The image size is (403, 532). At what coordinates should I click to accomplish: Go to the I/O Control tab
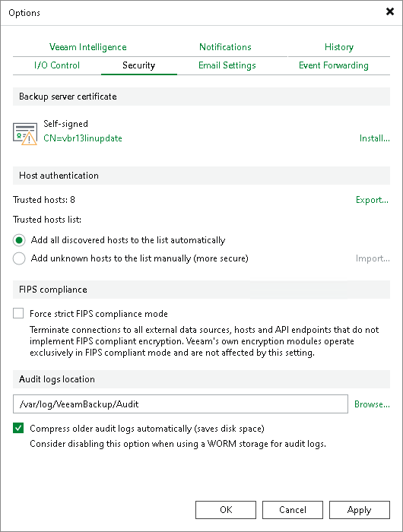[57, 65]
